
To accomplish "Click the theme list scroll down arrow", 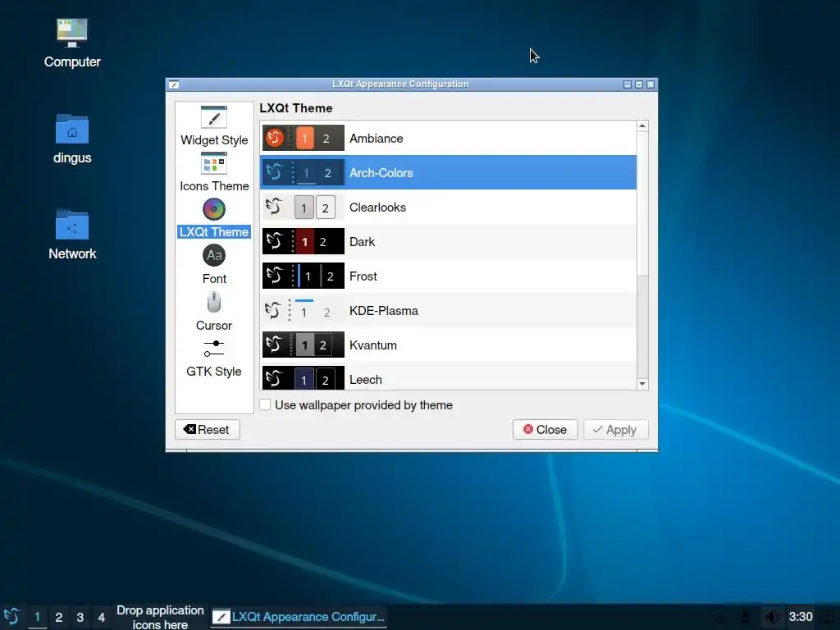I will (642, 384).
